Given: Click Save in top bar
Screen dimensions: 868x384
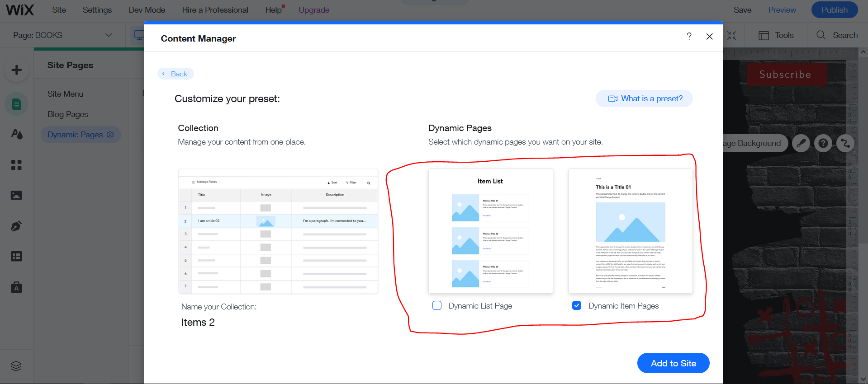Looking at the screenshot, I should coord(743,10).
